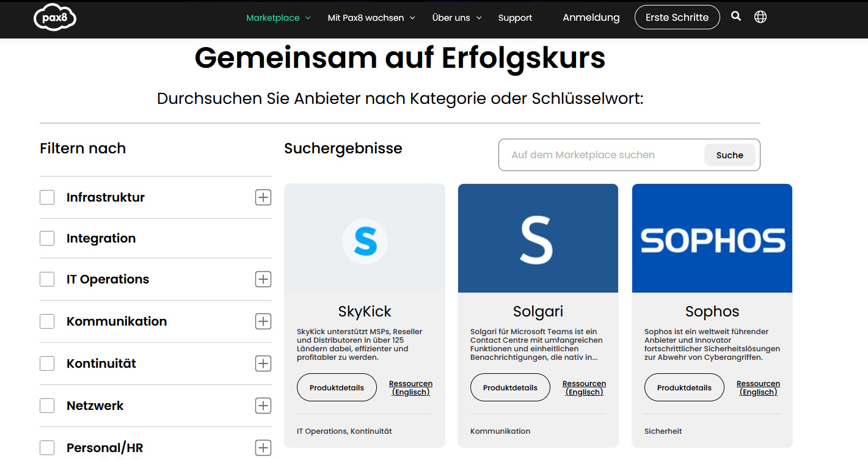The height and width of the screenshot is (460, 868).
Task: Click the Suche search button
Action: pyautogui.click(x=729, y=155)
